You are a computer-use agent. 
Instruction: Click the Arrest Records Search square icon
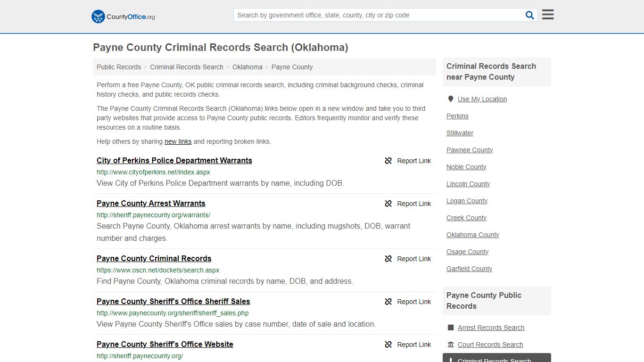tap(451, 328)
